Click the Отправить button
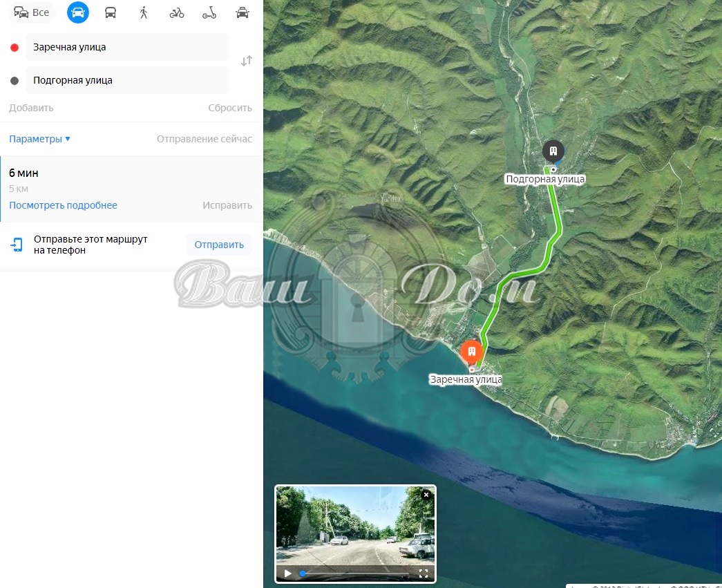Image resolution: width=722 pixels, height=588 pixels. [x=219, y=245]
